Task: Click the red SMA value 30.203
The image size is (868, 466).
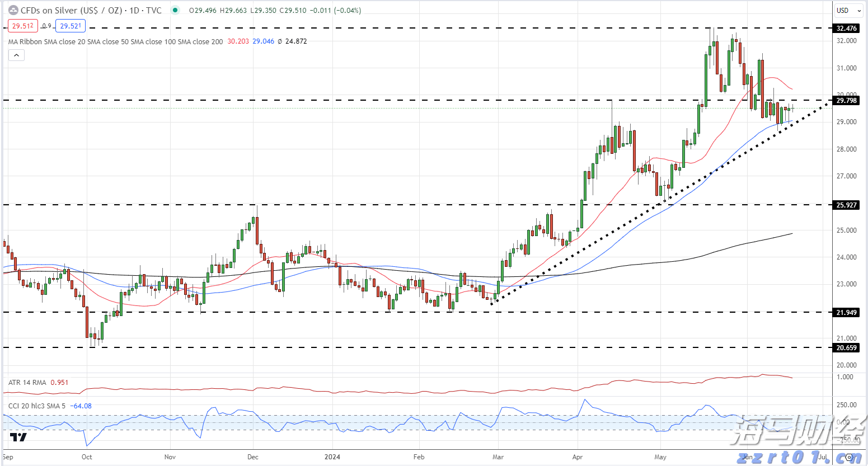Action: tap(238, 41)
